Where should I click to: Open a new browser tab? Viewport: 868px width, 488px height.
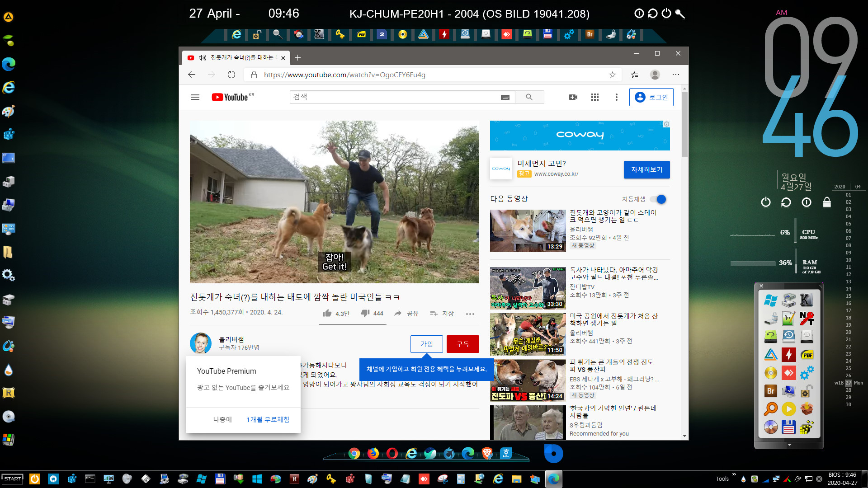tap(297, 58)
